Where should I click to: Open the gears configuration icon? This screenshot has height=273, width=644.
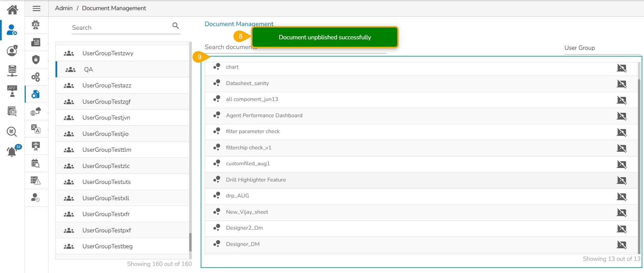tap(36, 77)
